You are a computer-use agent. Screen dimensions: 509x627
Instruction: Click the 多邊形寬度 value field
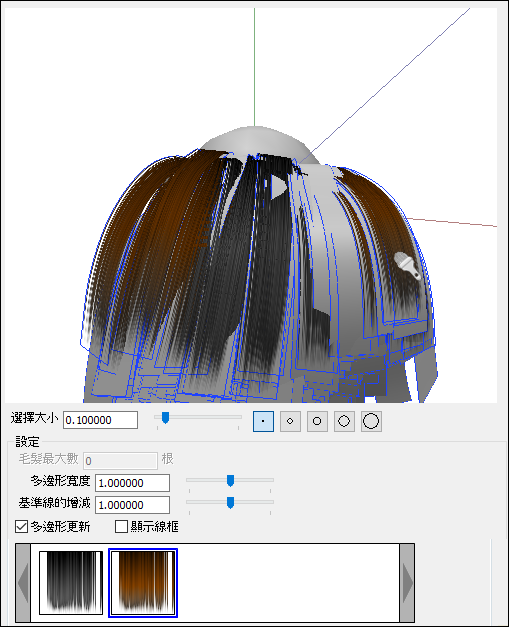pos(132,483)
